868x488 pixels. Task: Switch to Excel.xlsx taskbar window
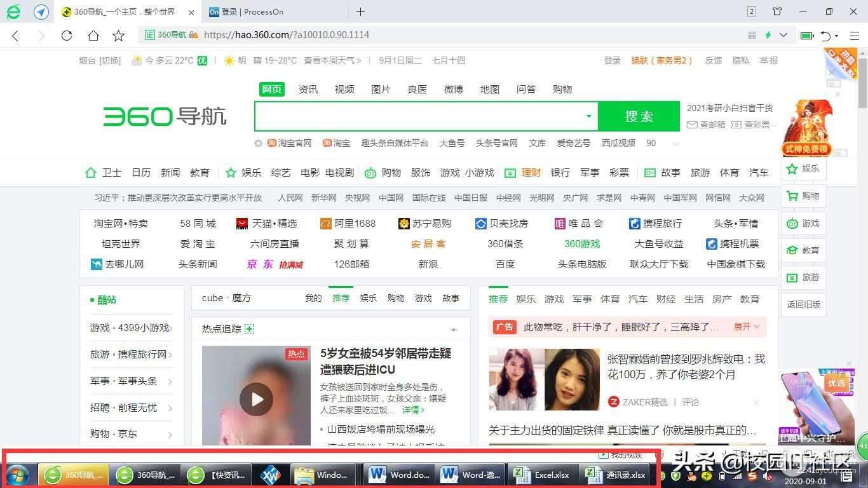(543, 475)
